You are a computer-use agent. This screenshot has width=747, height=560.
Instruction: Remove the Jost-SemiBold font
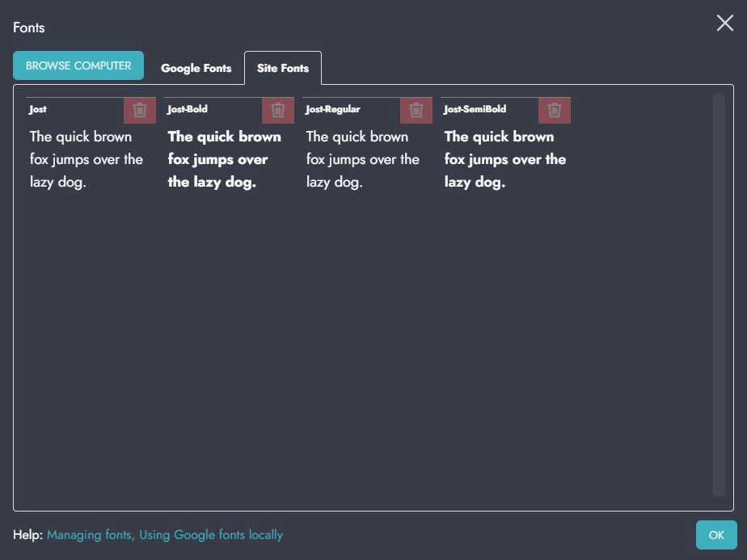coord(555,110)
